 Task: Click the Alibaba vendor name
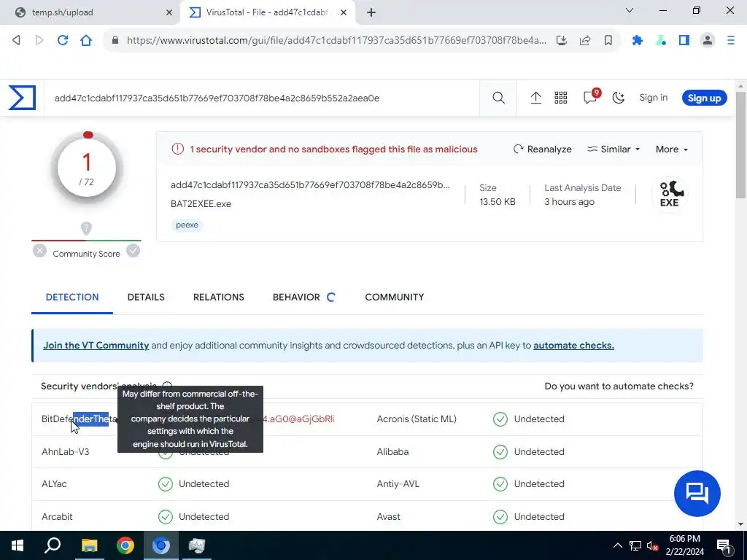[392, 451]
